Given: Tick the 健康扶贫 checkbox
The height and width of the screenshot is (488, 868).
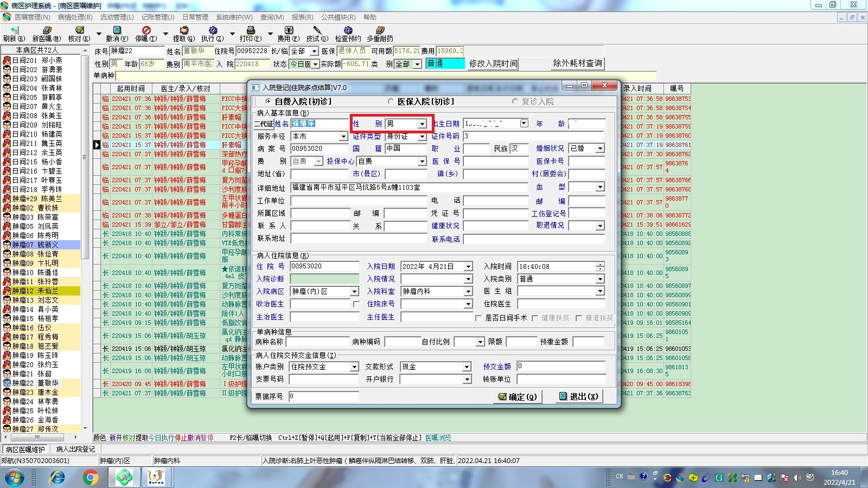Looking at the screenshot, I should (535, 318).
